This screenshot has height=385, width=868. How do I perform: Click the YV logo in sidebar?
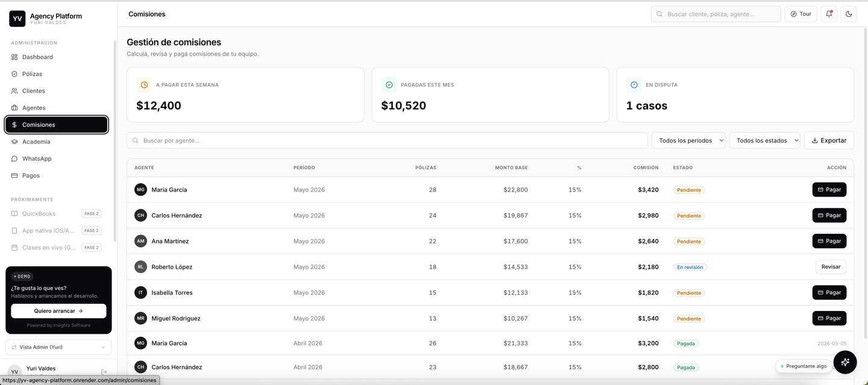[17, 19]
